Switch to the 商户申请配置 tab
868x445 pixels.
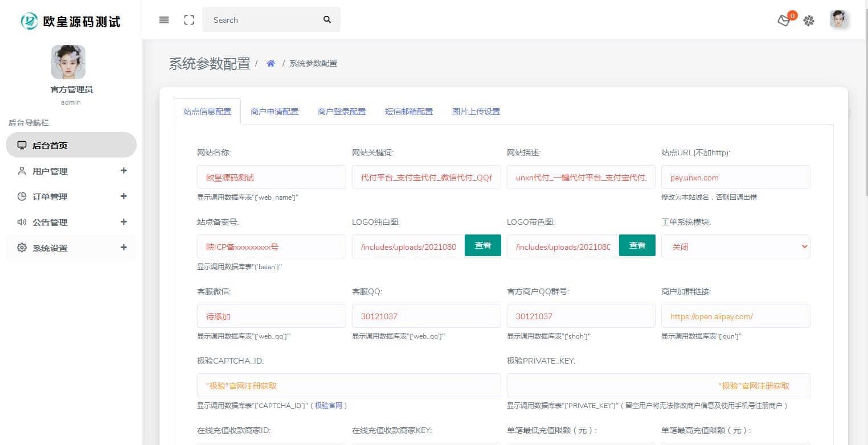point(275,112)
